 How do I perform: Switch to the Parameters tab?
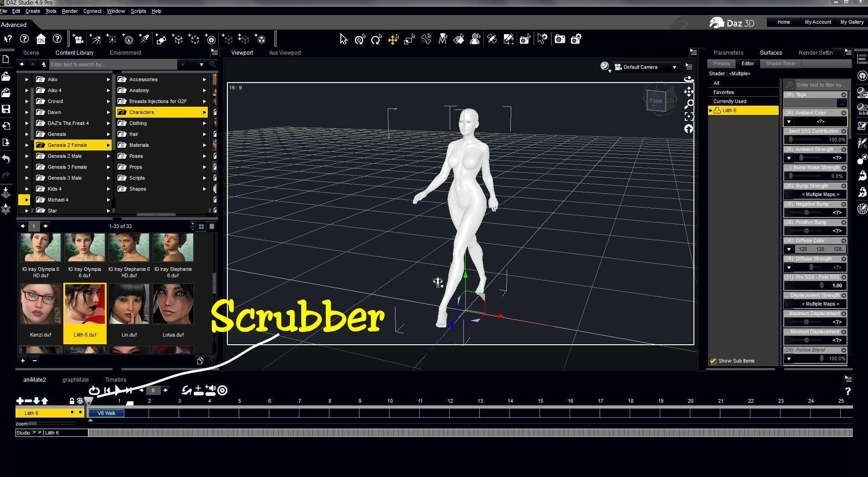click(728, 53)
